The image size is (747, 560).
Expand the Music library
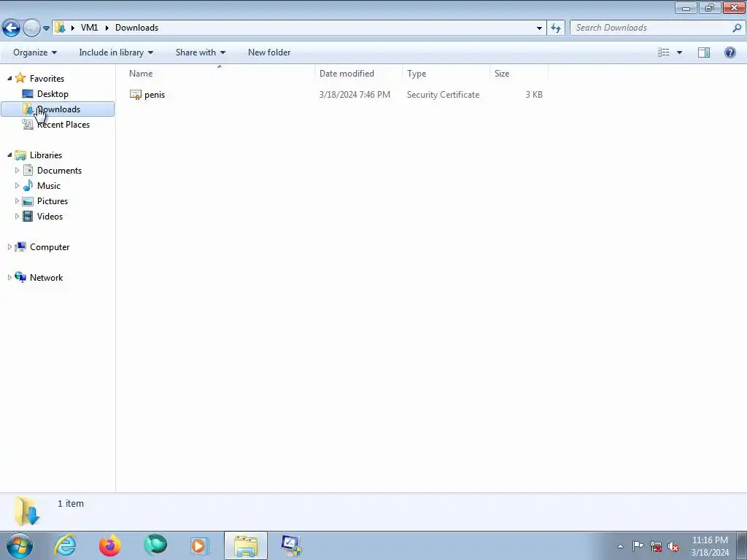18,186
